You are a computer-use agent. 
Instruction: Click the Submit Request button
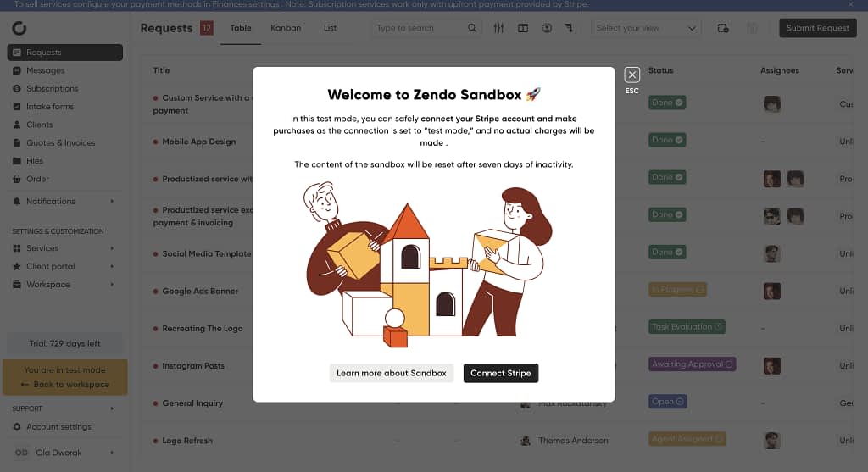[x=818, y=28]
